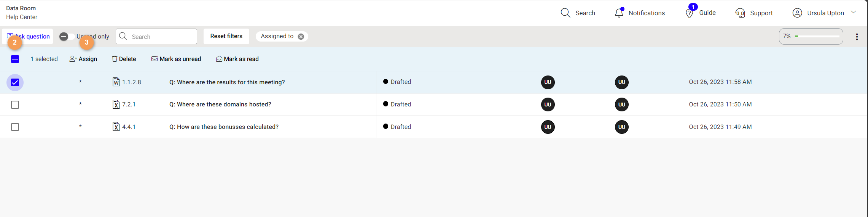Assign the selected question
868x217 pixels.
(x=83, y=59)
